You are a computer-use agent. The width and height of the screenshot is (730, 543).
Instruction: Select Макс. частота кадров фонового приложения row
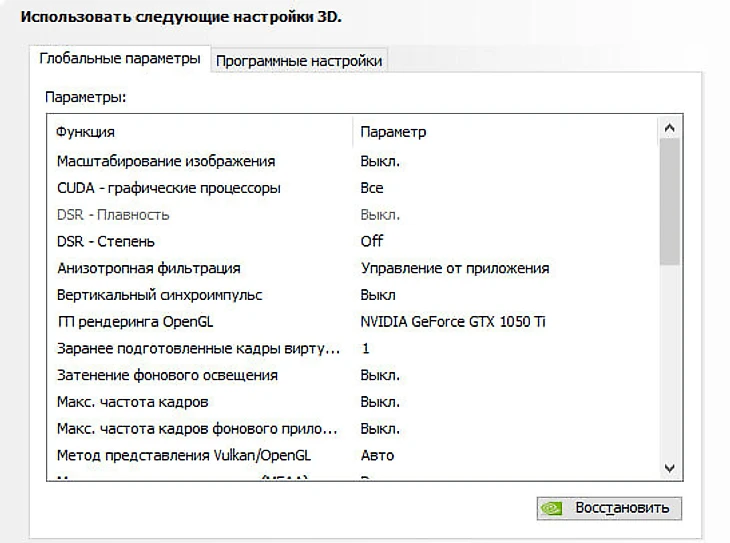198,430
